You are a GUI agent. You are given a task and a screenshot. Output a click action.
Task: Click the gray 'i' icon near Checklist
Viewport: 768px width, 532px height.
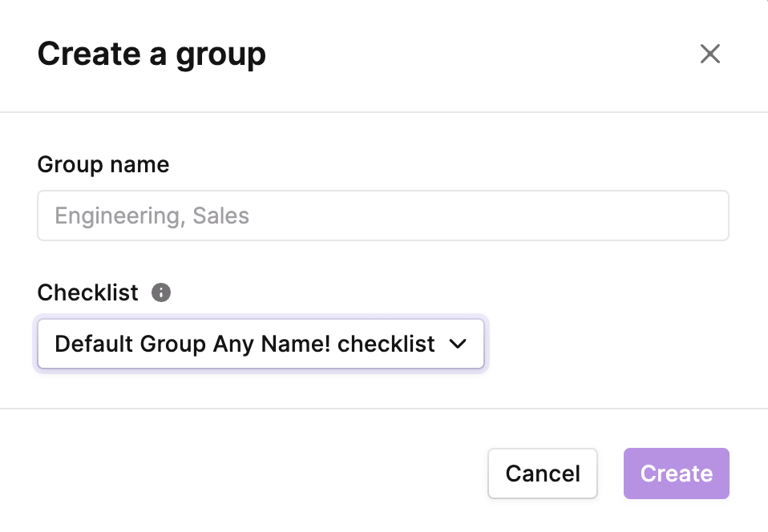161,292
